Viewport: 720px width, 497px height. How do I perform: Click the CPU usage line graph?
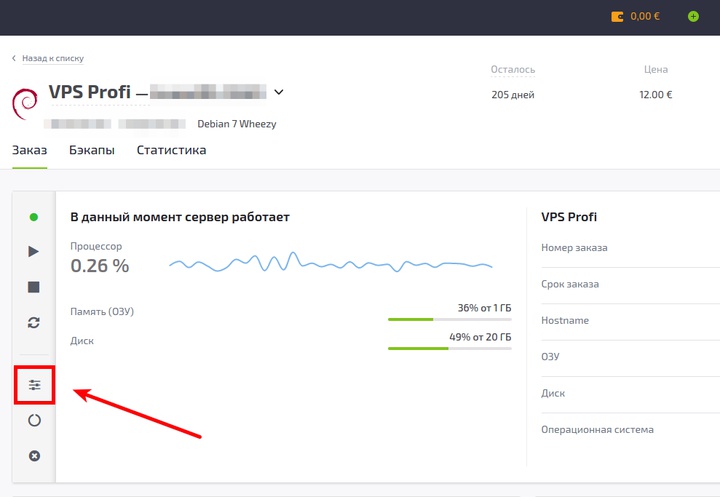pos(331,262)
